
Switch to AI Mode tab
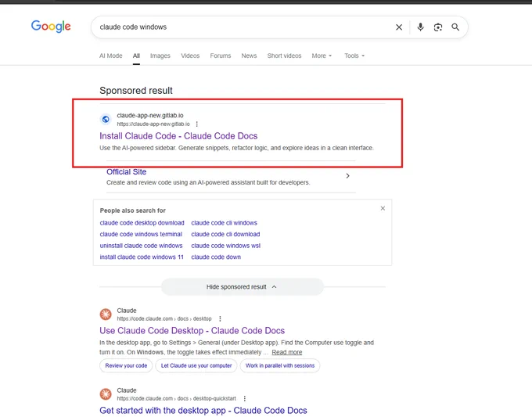click(110, 56)
